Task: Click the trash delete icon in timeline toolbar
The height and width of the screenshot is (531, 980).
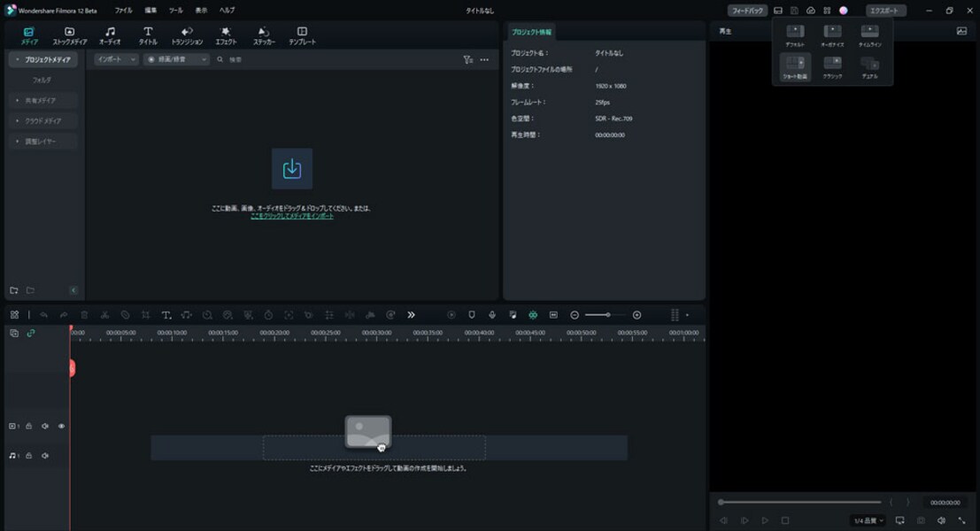Action: point(84,315)
